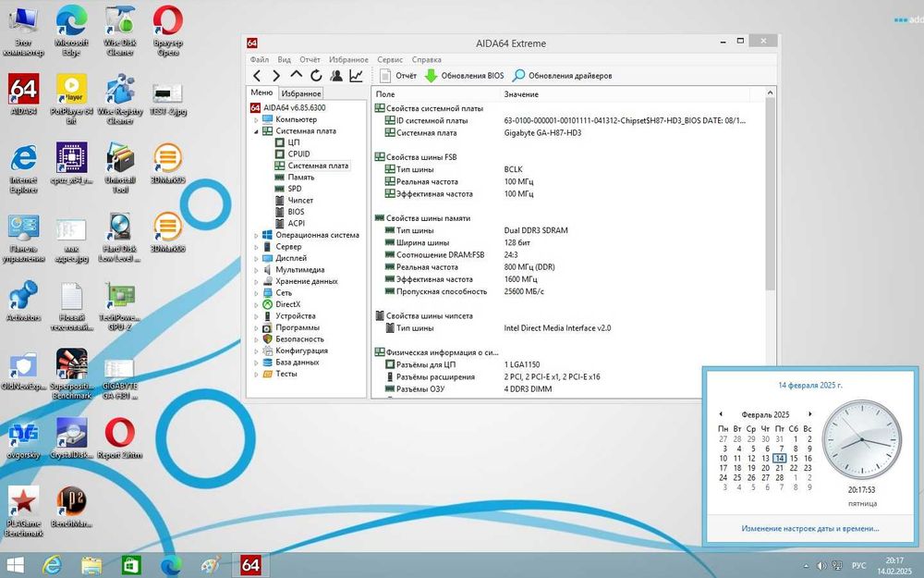Image resolution: width=924 pixels, height=578 pixels.
Task: Select Память in the tree
Action: tap(301, 177)
